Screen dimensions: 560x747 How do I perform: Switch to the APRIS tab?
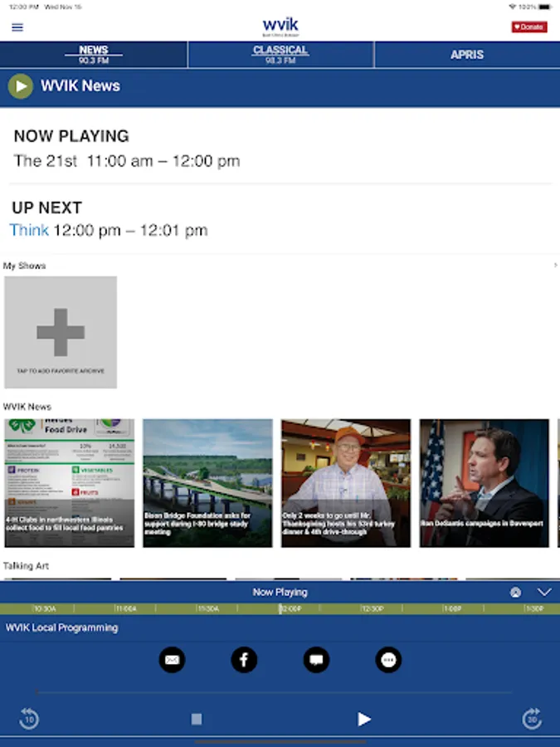[x=467, y=54]
